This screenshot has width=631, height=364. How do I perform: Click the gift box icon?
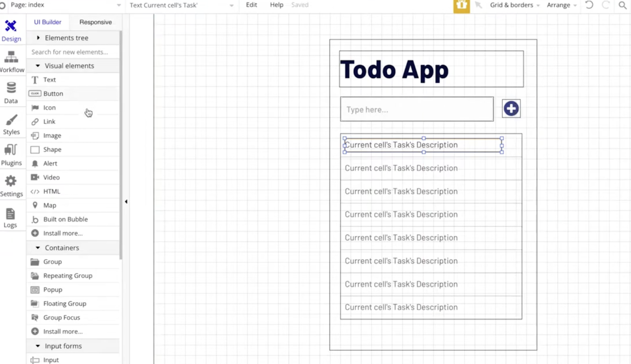pos(461,6)
